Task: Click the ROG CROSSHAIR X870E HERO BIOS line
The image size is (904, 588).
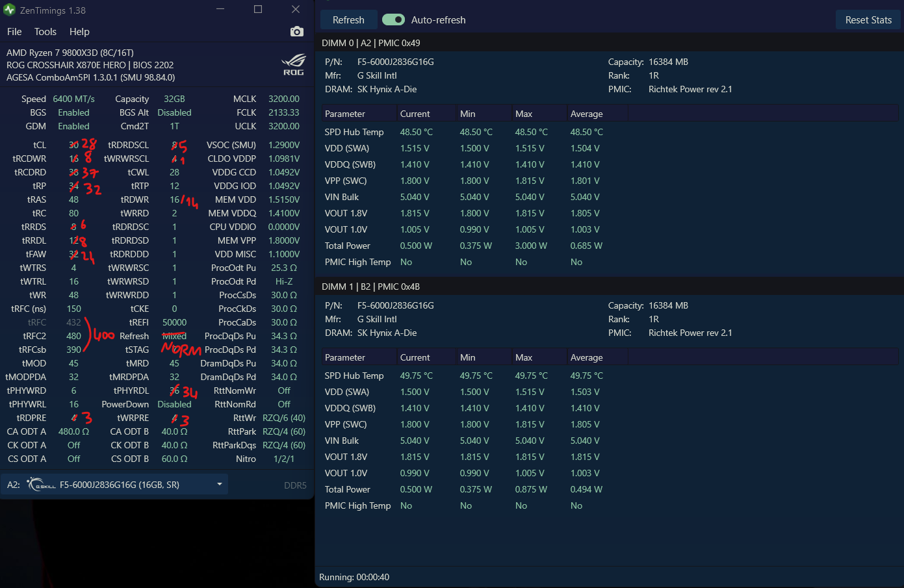Action: (x=90, y=65)
